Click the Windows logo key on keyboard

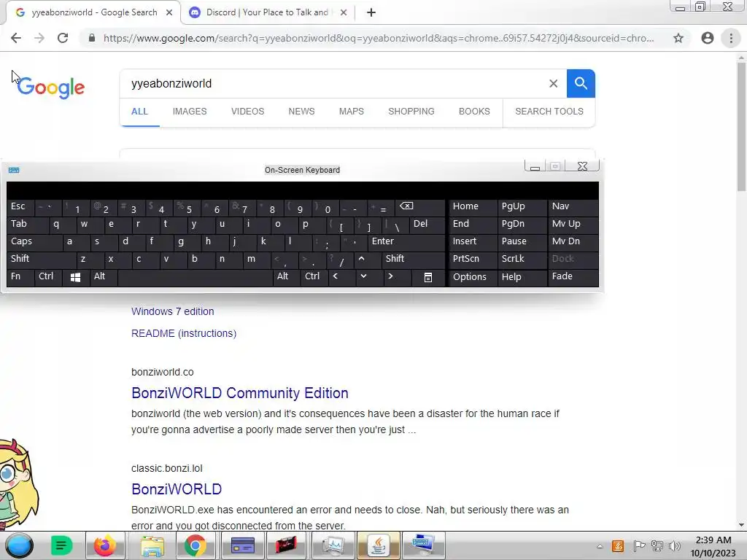(x=76, y=276)
